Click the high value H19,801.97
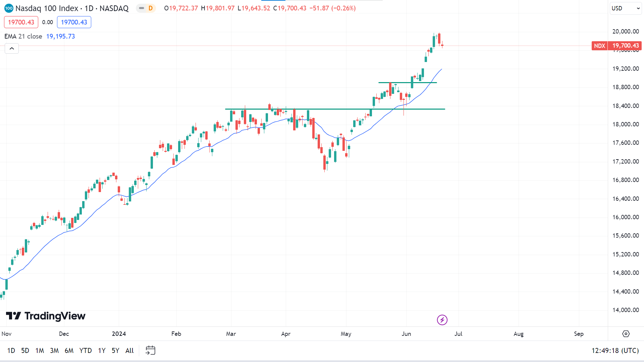The width and height of the screenshot is (644, 362). 218,8
